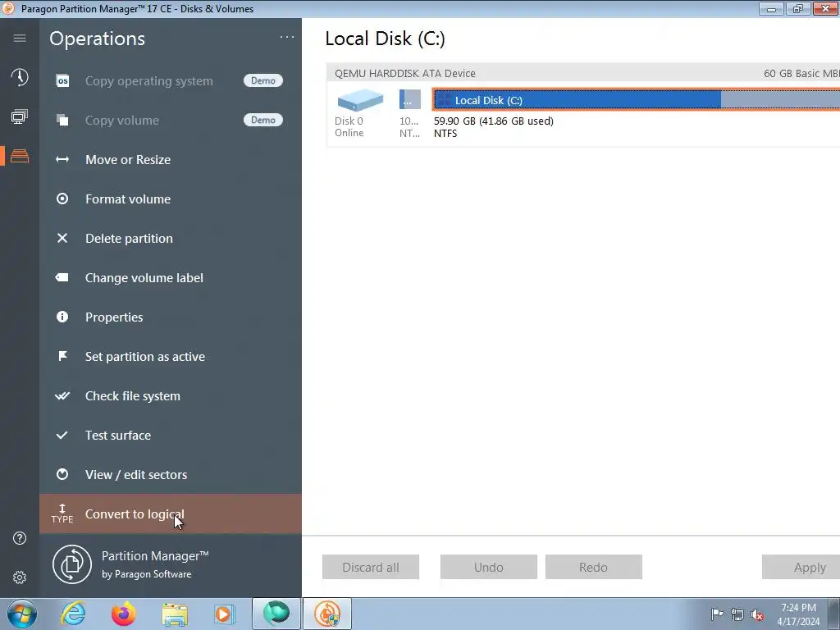Select the Disks & Volumes sidebar icon

(20, 156)
